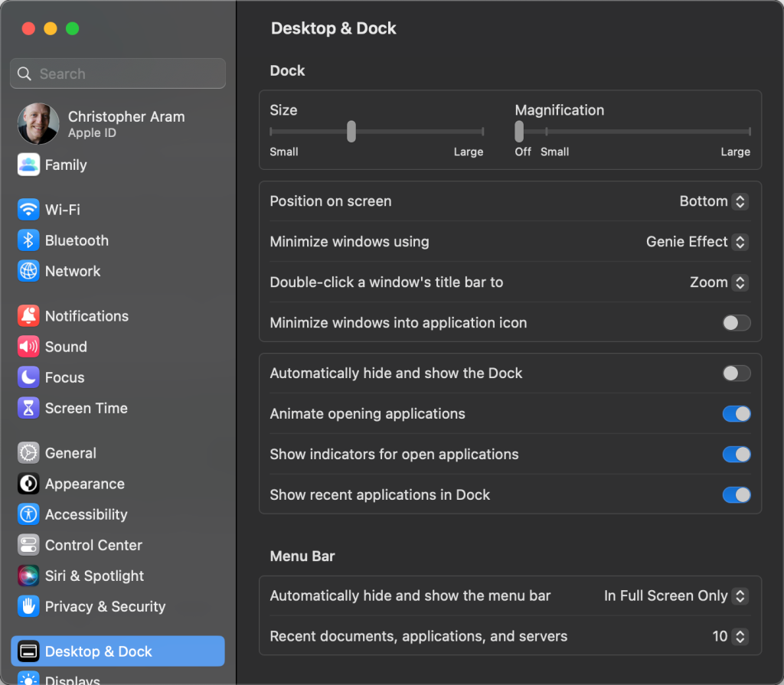
Task: Expand the Minimize windows using Genie Effect menu
Action: pos(697,242)
